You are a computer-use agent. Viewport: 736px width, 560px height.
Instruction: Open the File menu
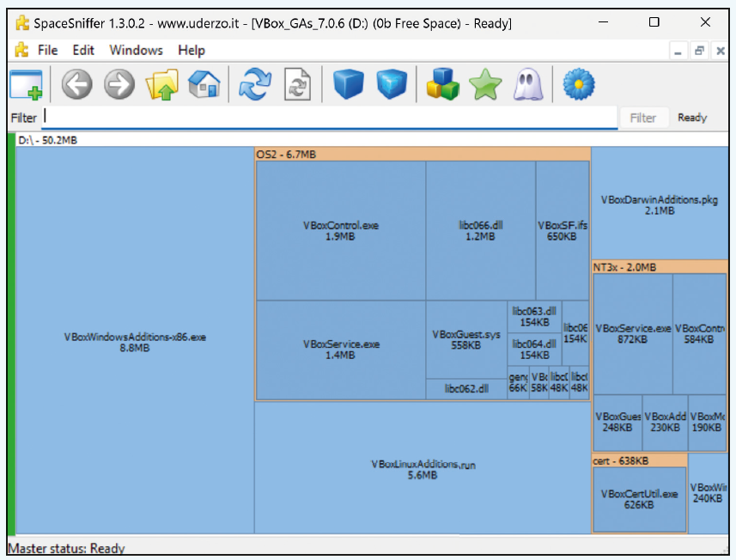[47, 50]
